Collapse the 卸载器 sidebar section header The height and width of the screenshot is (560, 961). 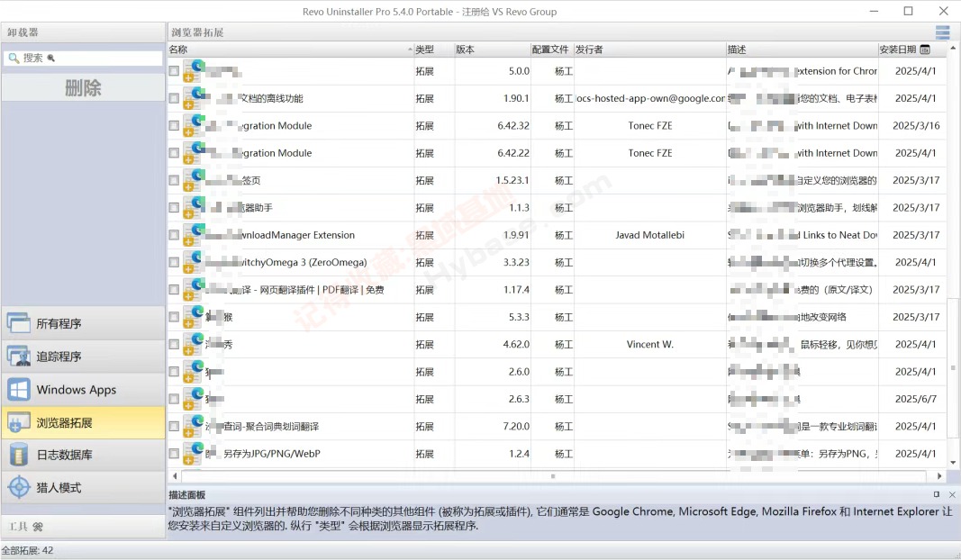(83, 32)
